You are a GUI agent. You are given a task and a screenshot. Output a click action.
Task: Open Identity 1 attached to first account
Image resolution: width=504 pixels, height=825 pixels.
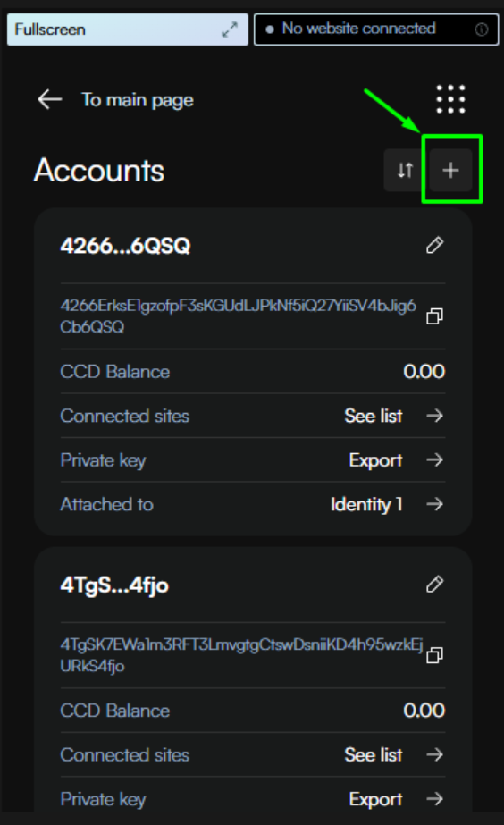pyautogui.click(x=387, y=504)
